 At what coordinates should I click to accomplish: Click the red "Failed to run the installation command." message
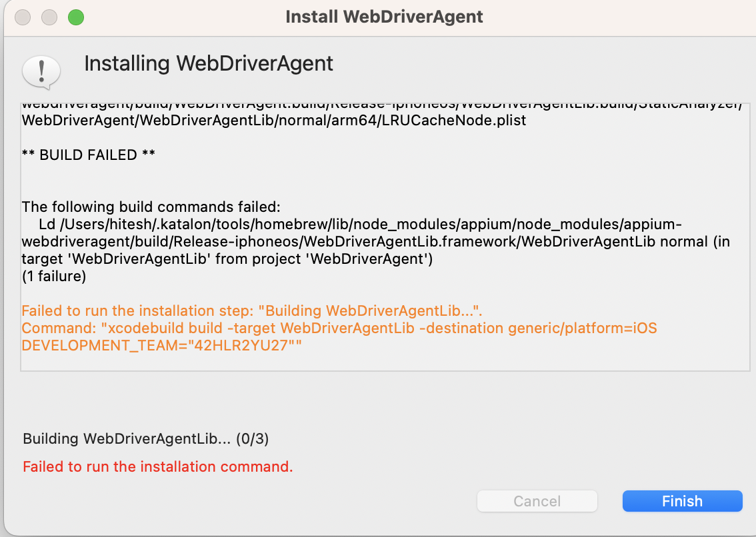point(158,466)
